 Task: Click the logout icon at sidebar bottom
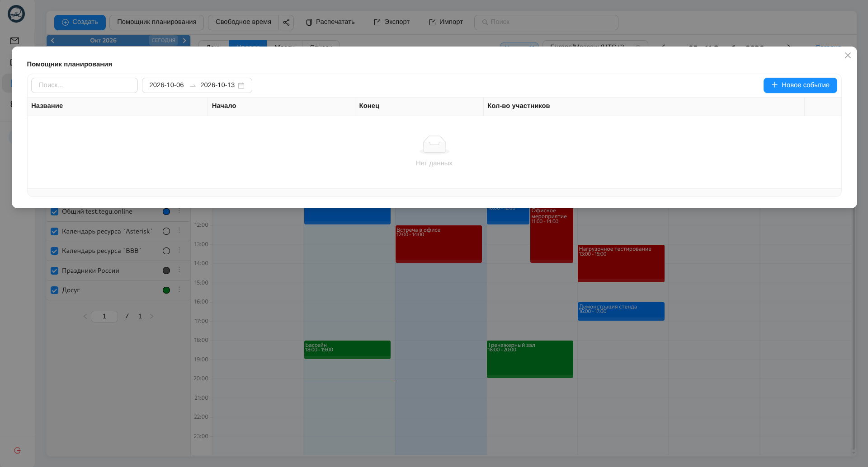(17, 450)
